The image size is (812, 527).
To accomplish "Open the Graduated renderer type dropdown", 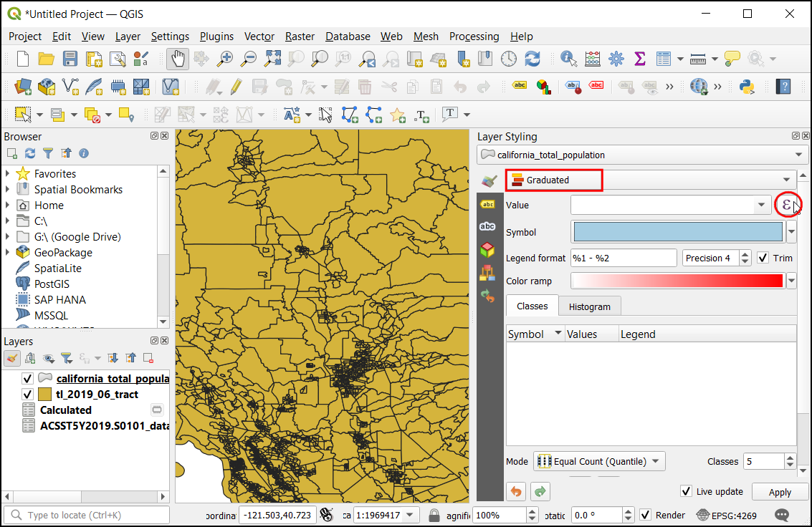I will (x=650, y=180).
